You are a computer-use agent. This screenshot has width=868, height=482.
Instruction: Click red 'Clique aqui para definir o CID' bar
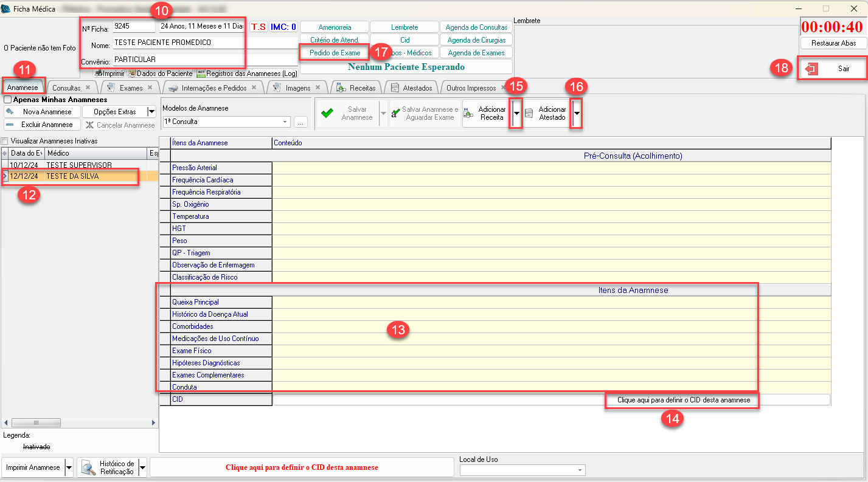click(302, 467)
